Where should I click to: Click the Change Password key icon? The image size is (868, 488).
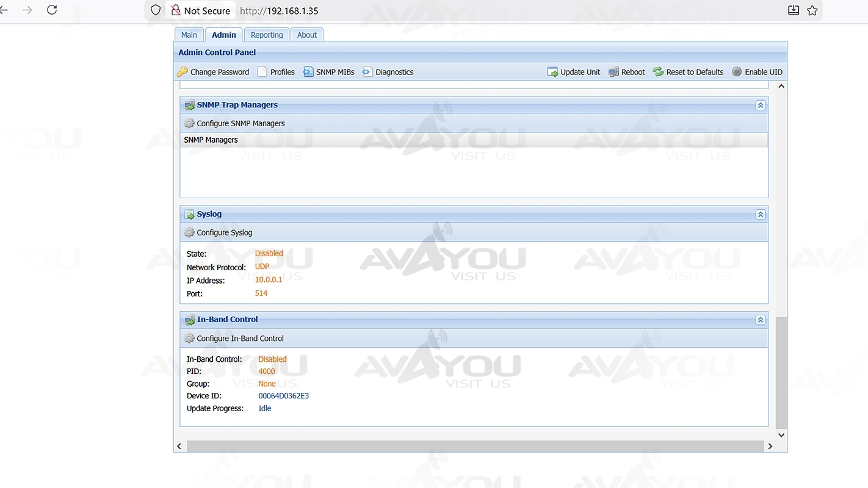coord(183,72)
